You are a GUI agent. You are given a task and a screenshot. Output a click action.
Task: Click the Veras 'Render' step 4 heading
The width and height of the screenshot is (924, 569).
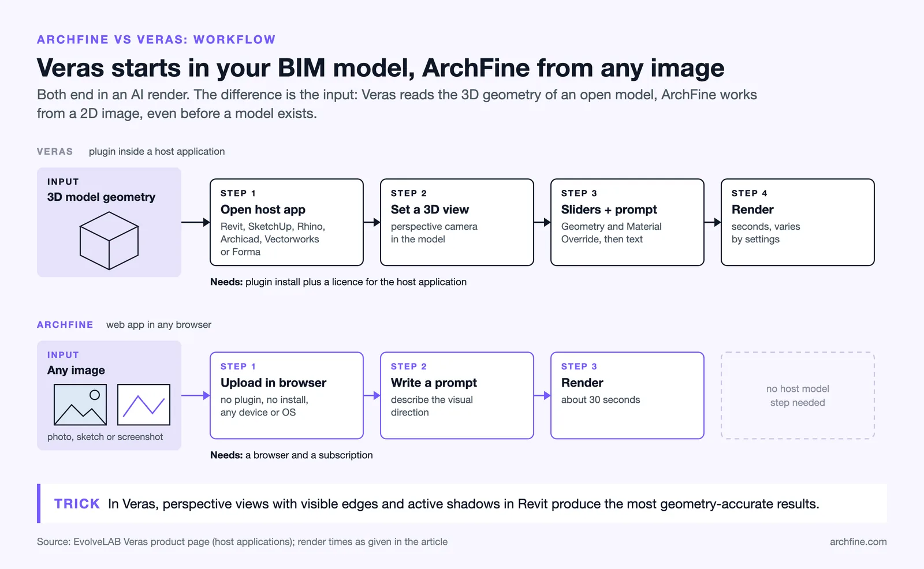[752, 209]
